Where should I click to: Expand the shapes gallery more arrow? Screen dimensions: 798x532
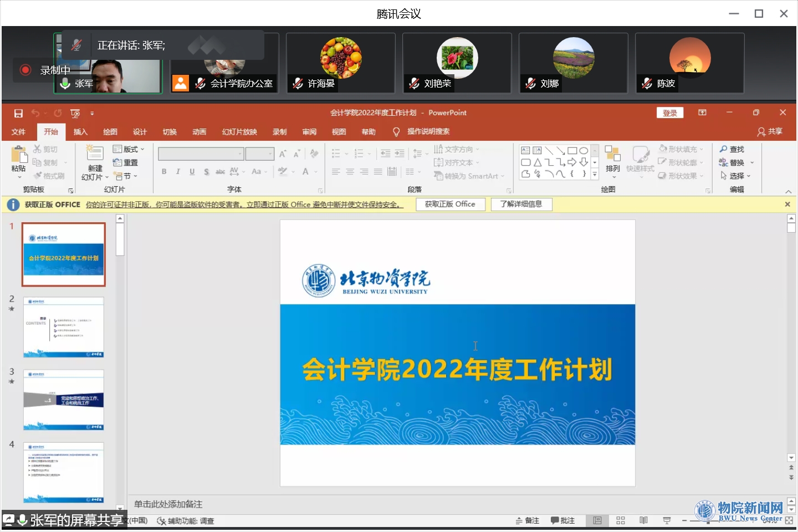point(595,174)
